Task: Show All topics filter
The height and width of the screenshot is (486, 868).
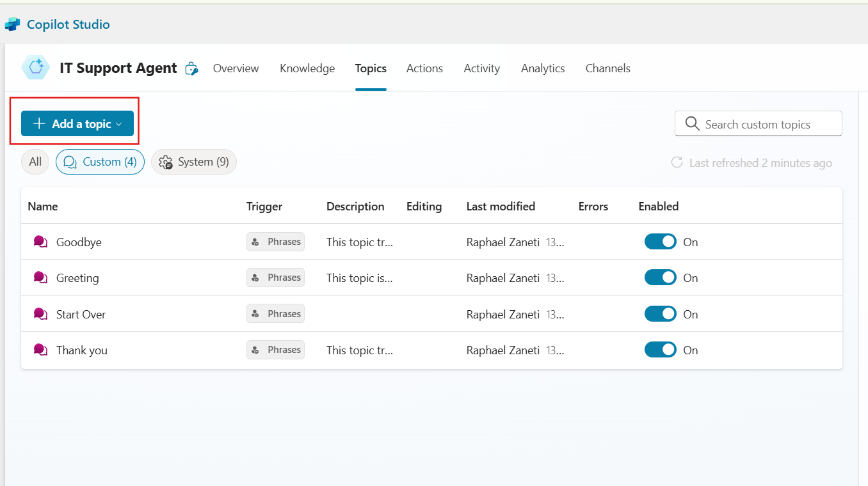Action: (35, 162)
